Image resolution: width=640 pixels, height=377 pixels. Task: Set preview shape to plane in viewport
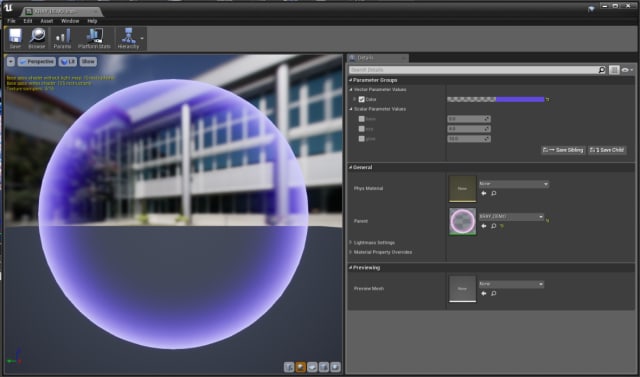point(312,367)
